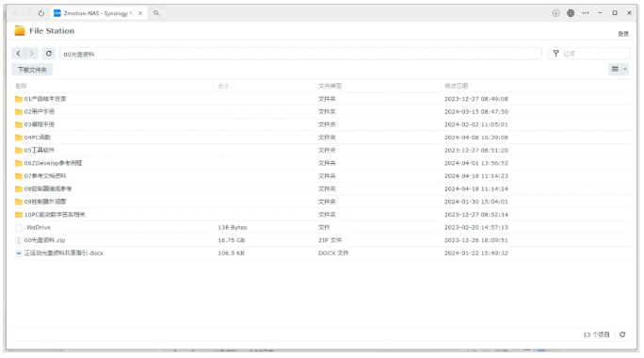Screen dimensions: 644x358
Task: Click the login link at top right
Action: [x=623, y=34]
